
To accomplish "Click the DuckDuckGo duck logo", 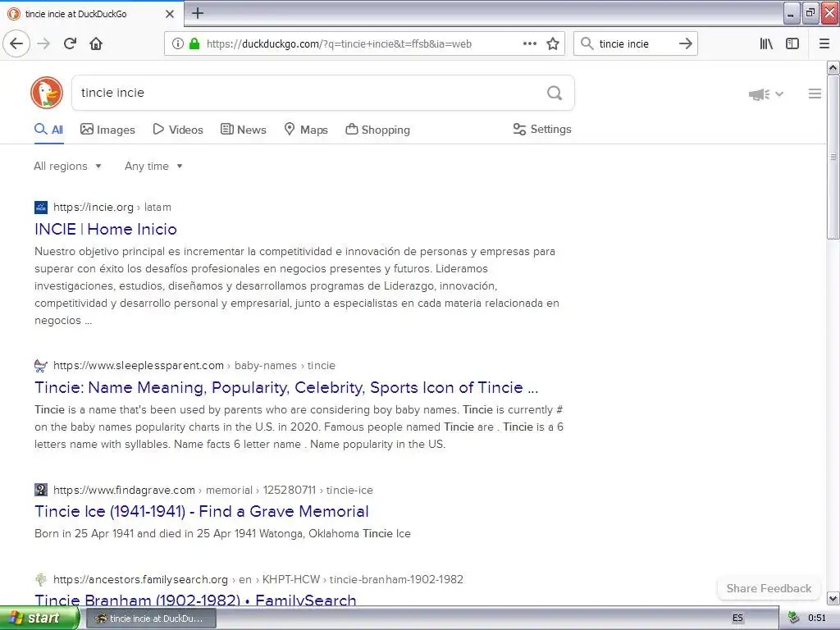I will click(x=47, y=93).
